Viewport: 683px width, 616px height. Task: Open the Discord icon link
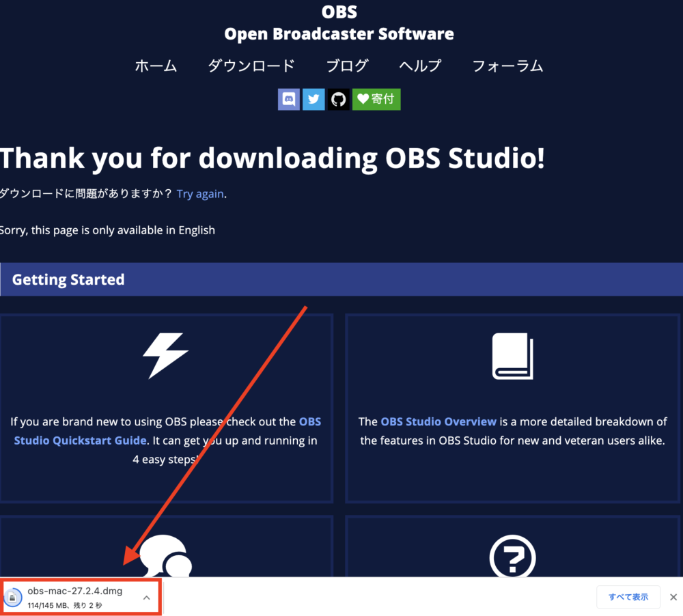tap(288, 99)
